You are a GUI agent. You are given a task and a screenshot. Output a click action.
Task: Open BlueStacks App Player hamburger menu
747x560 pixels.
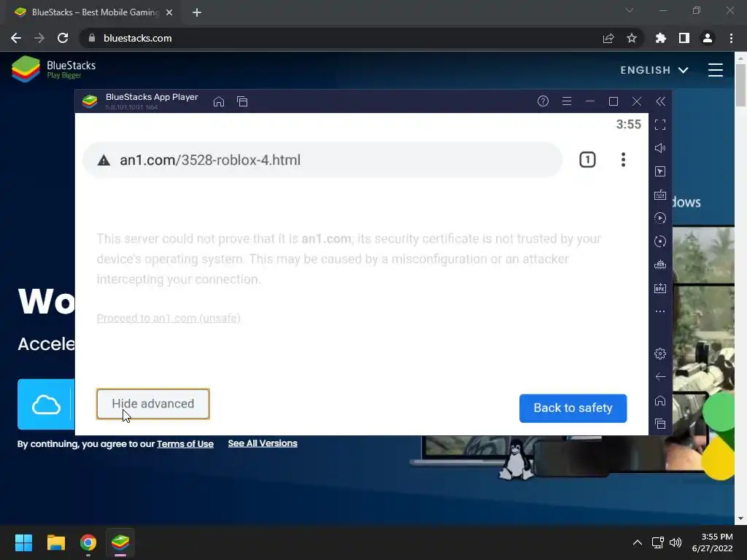566,101
